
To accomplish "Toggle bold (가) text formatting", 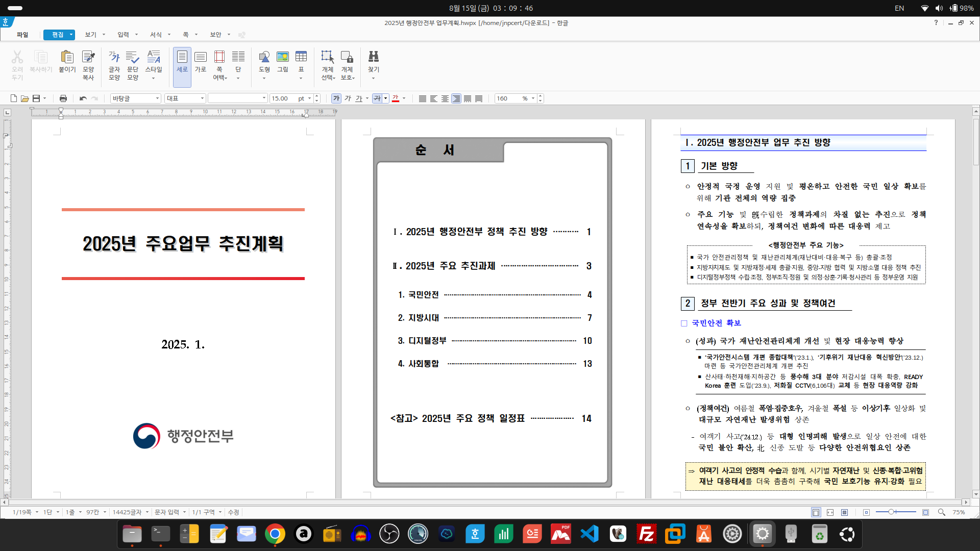I will click(x=336, y=98).
